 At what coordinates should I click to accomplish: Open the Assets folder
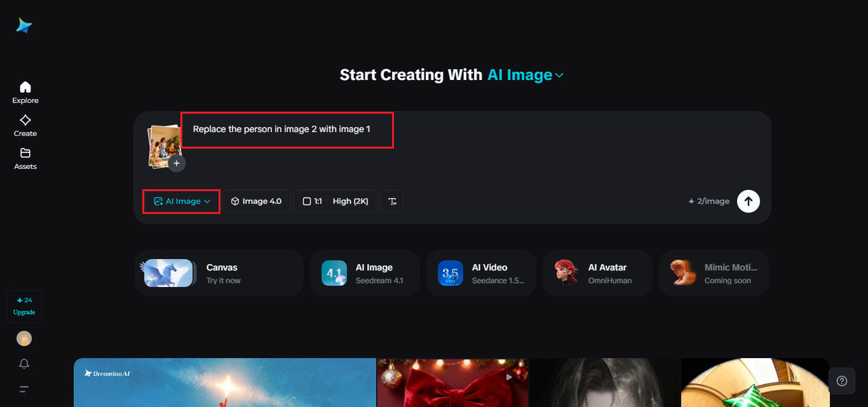pos(25,159)
